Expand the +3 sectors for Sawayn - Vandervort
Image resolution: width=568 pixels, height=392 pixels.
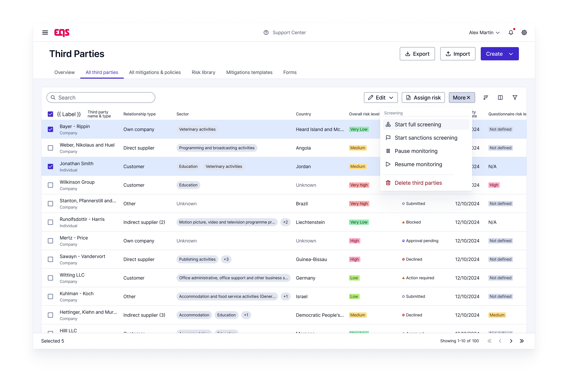click(226, 259)
